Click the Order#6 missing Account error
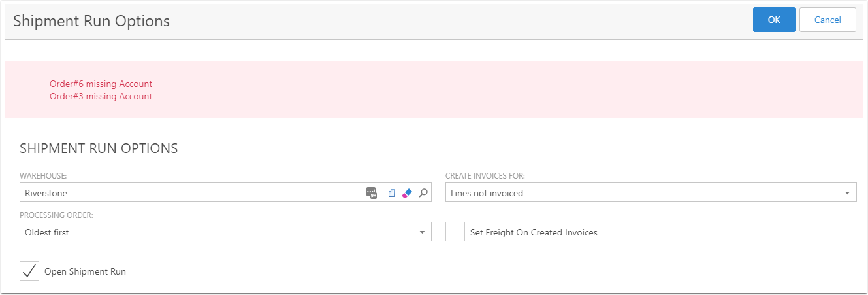 tap(101, 84)
